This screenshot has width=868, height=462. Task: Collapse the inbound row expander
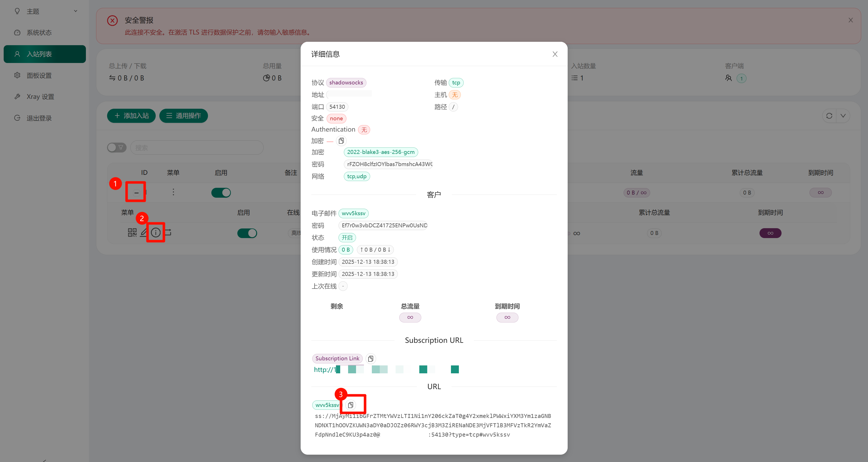136,193
